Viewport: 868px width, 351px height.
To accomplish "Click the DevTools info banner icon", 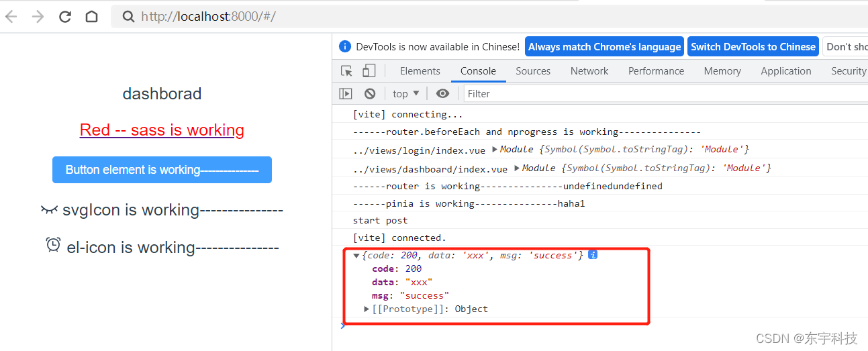I will pyautogui.click(x=345, y=46).
